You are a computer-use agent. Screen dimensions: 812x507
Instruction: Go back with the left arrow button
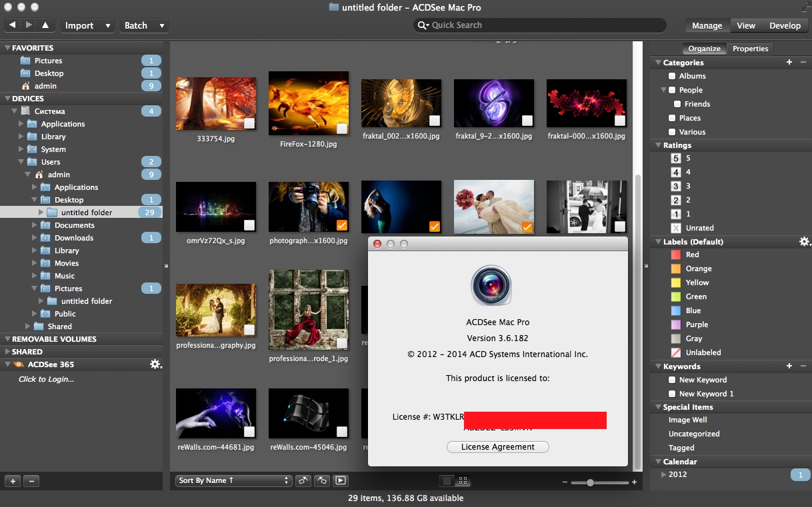coord(13,25)
